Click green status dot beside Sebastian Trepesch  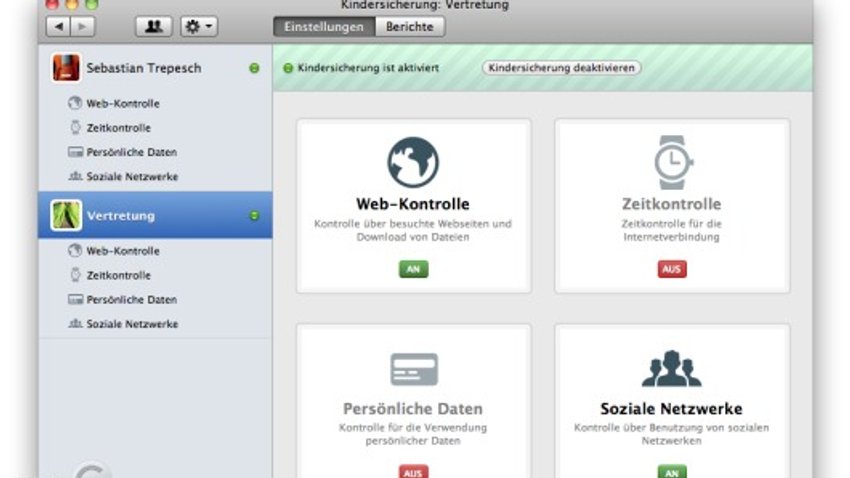coord(254,68)
